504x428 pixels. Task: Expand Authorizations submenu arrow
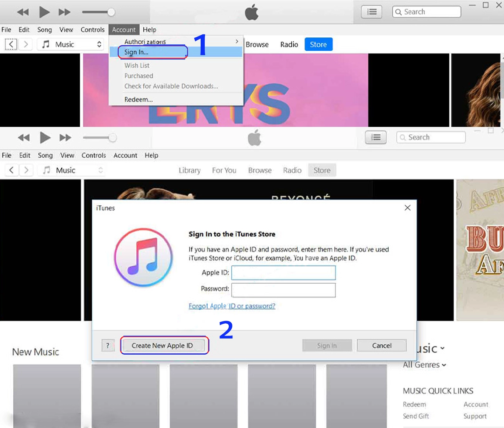click(x=237, y=41)
